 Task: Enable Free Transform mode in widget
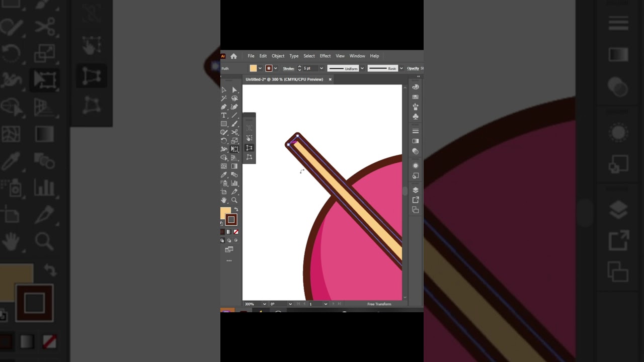(x=249, y=138)
